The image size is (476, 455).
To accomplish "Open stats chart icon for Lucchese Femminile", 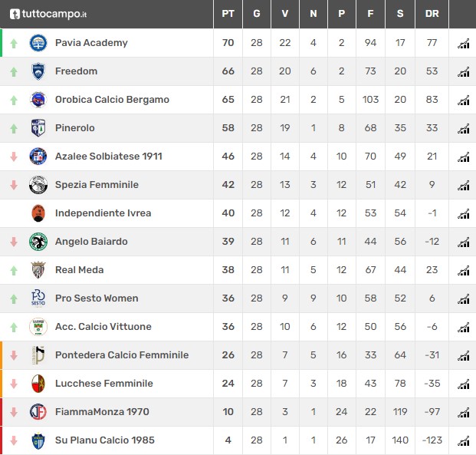I will tap(463, 384).
